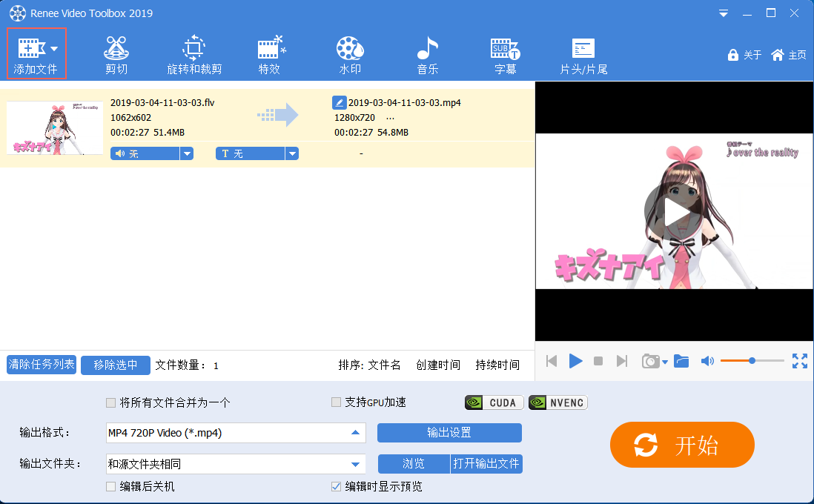Skip to previous in the preview player
The height and width of the screenshot is (504, 814).
coord(552,361)
